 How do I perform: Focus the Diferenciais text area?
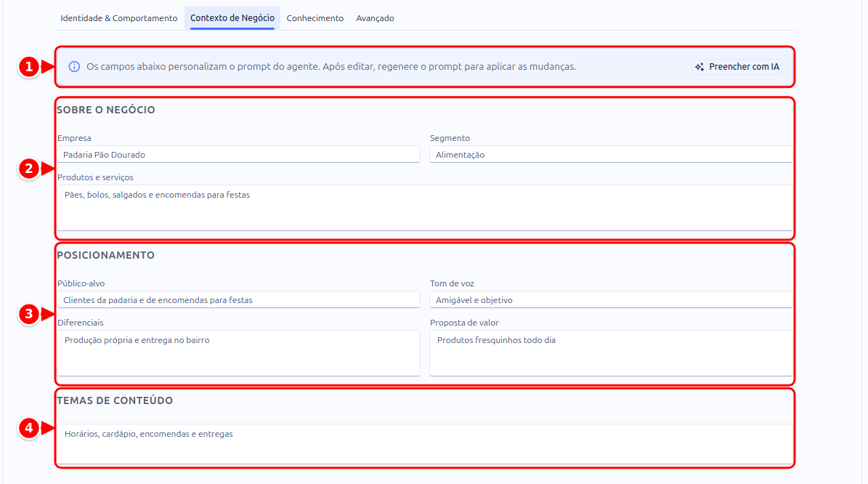pyautogui.click(x=238, y=353)
